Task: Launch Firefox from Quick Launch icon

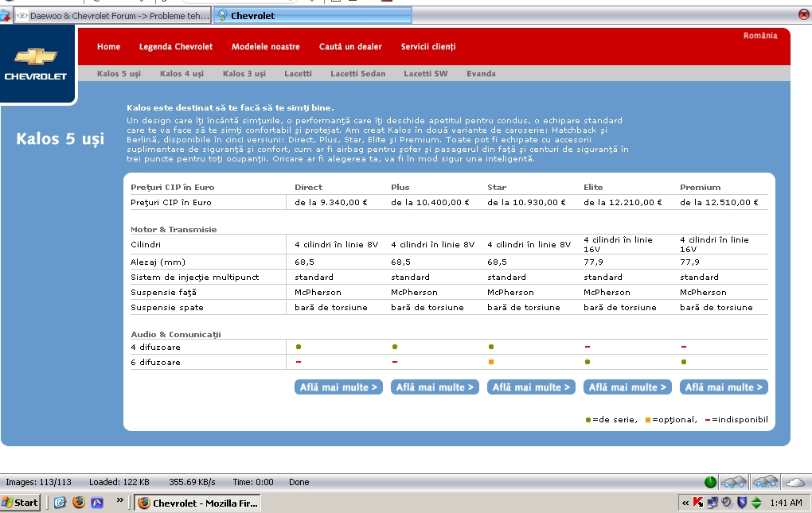Action: click(x=78, y=503)
